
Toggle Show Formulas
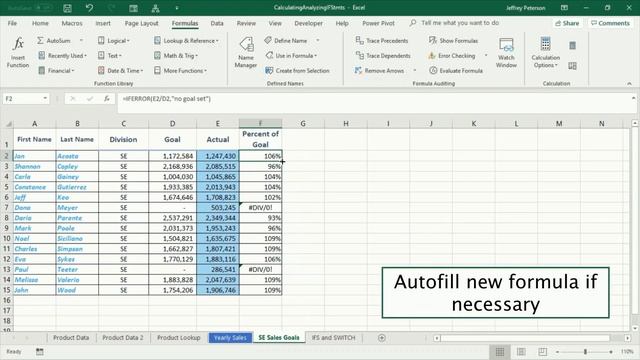pos(453,41)
